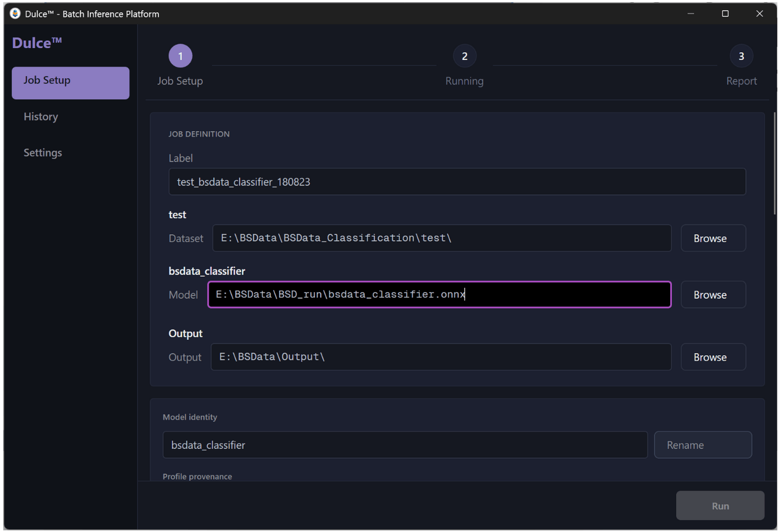Maximize the Dulce window
The image size is (779, 532).
(x=725, y=13)
